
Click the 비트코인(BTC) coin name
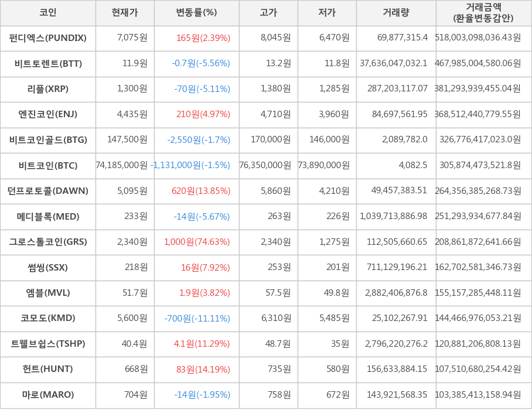[x=48, y=165]
